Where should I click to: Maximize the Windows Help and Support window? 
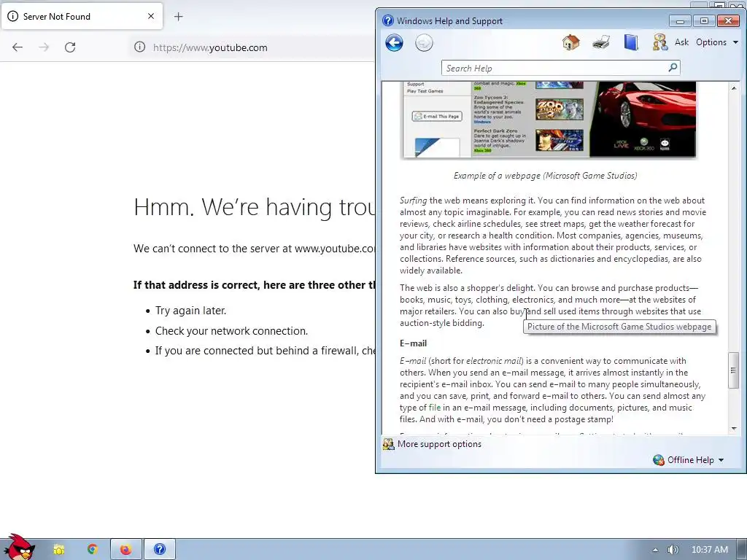click(x=704, y=20)
